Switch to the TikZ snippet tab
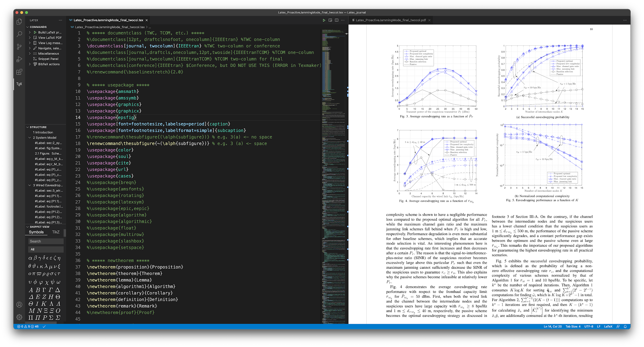Image resolution: width=644 pixels, height=347 pixels. (x=56, y=232)
